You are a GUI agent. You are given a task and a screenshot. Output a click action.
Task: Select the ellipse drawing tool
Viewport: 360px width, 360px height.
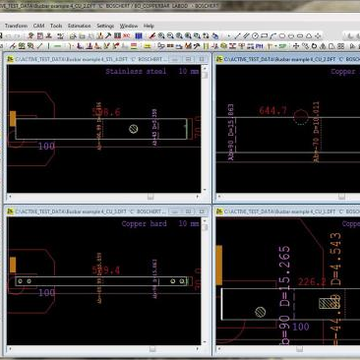[x=282, y=36]
